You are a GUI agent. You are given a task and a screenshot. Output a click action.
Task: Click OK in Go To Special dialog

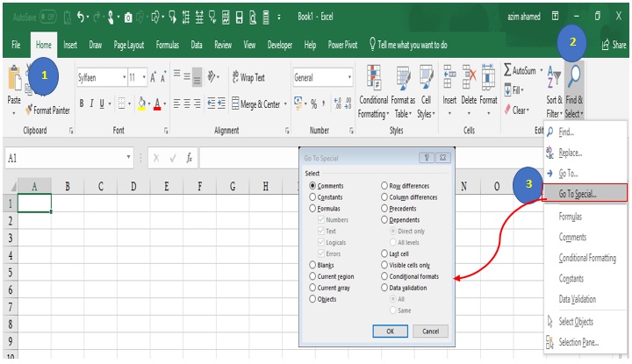pos(390,331)
